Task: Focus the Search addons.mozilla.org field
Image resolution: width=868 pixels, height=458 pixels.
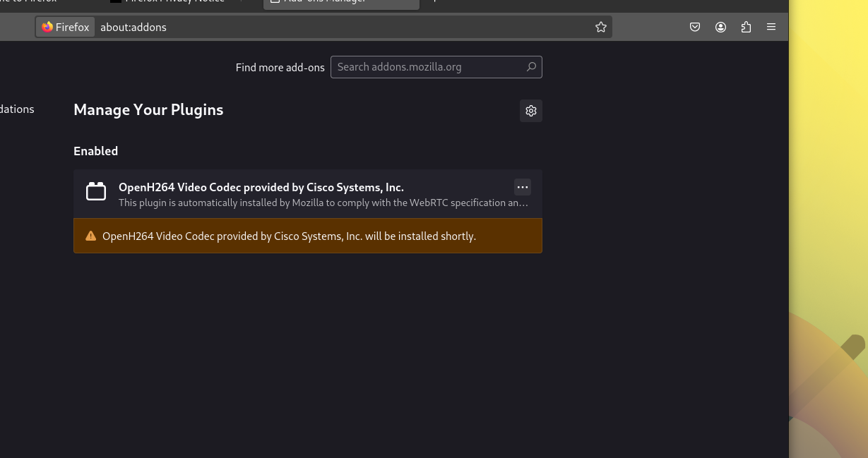Action: pos(436,67)
